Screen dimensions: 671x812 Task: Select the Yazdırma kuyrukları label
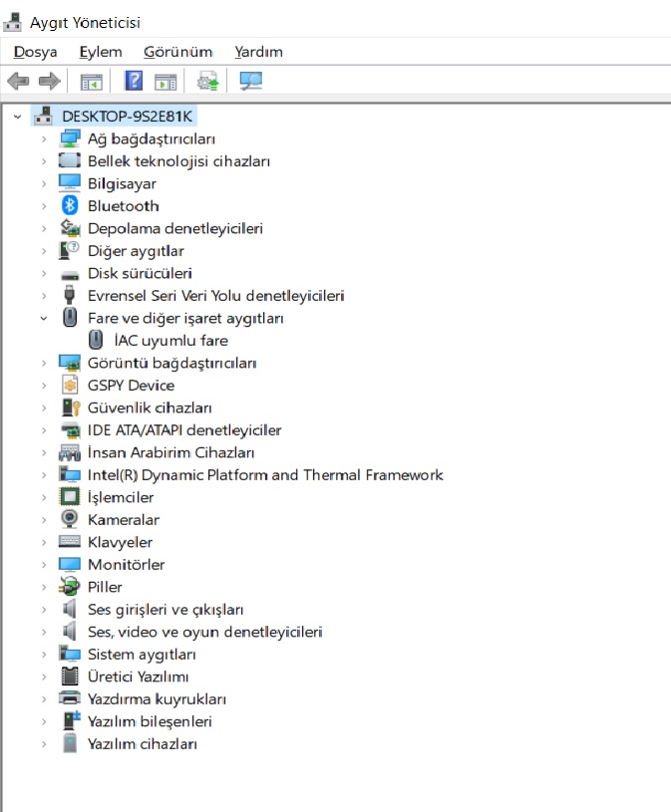tap(157, 699)
